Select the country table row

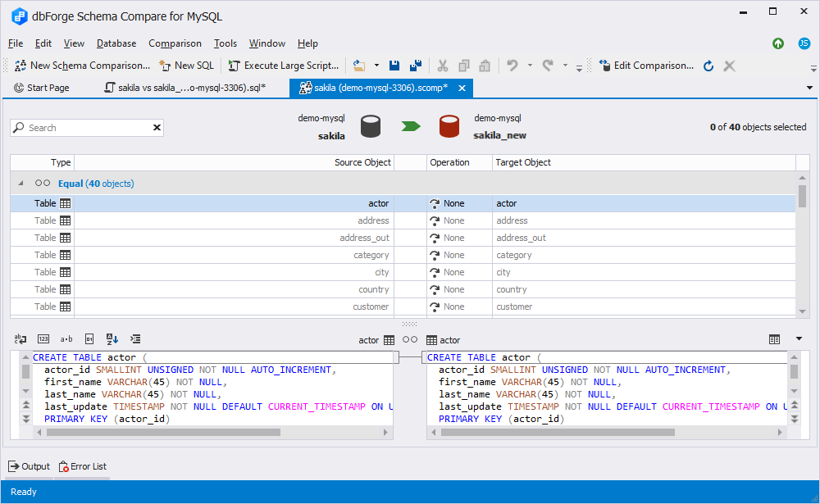tap(403, 289)
